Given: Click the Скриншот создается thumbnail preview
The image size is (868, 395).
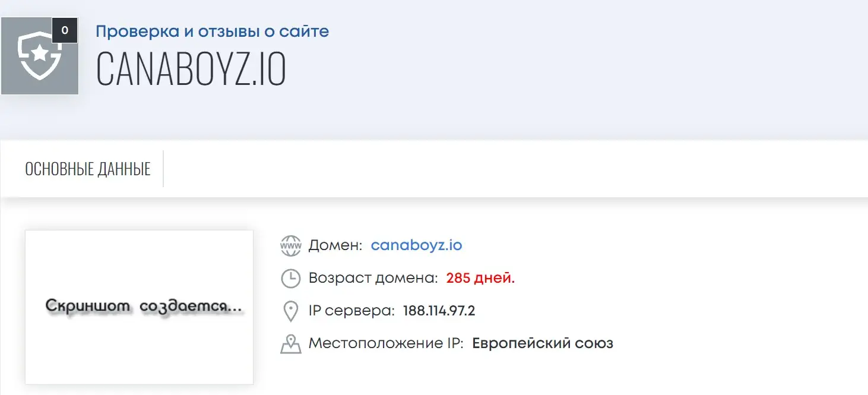Looking at the screenshot, I should coord(139,307).
